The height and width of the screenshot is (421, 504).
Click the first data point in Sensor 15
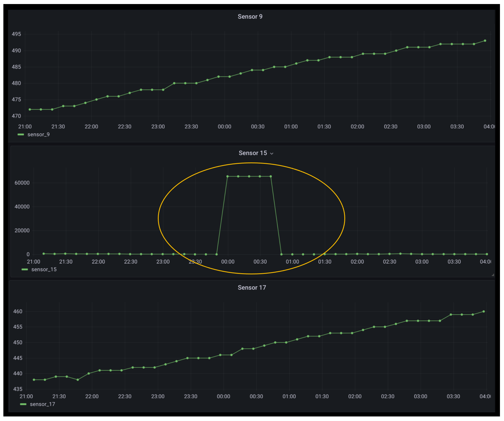[44, 254]
